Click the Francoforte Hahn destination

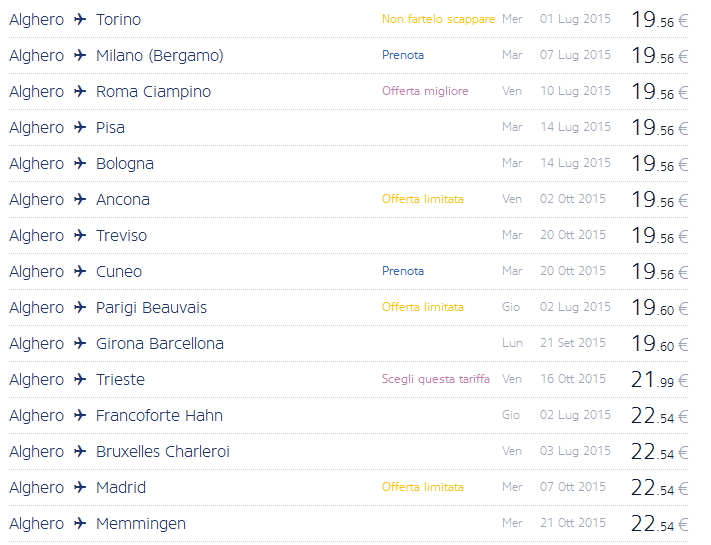click(159, 416)
